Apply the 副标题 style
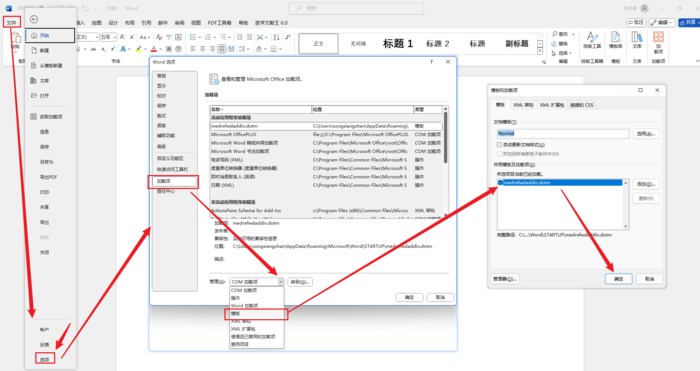The height and width of the screenshot is (371, 700). coord(517,43)
